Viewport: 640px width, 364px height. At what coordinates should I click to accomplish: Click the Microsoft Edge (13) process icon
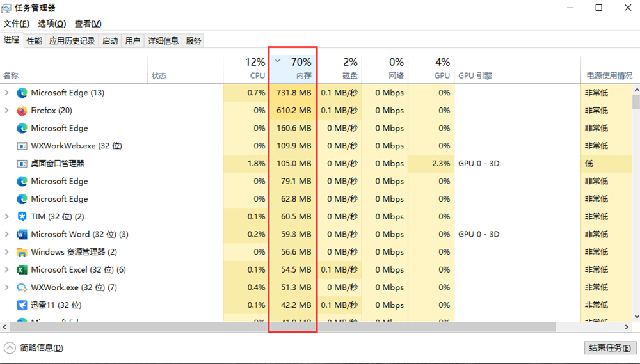[x=22, y=93]
